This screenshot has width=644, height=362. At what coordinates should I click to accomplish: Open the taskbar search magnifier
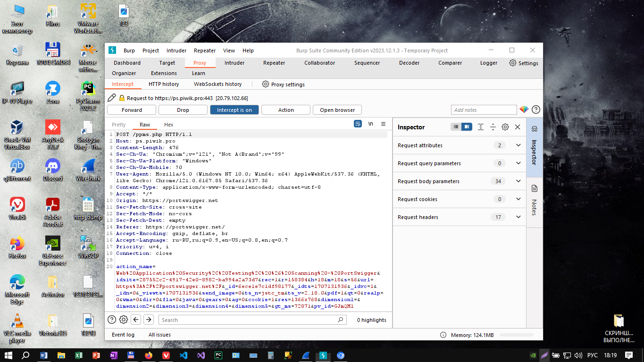[x=26, y=355]
